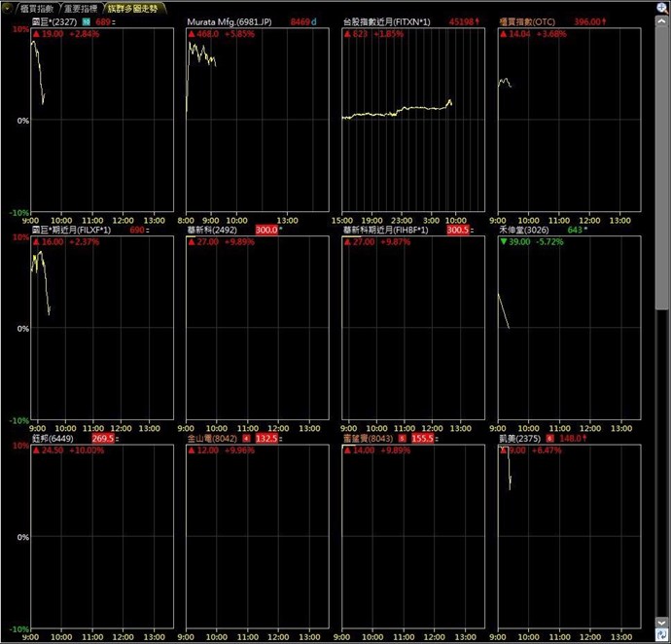
Task: Switch to the 重要指標 tab
Action: click(x=81, y=9)
